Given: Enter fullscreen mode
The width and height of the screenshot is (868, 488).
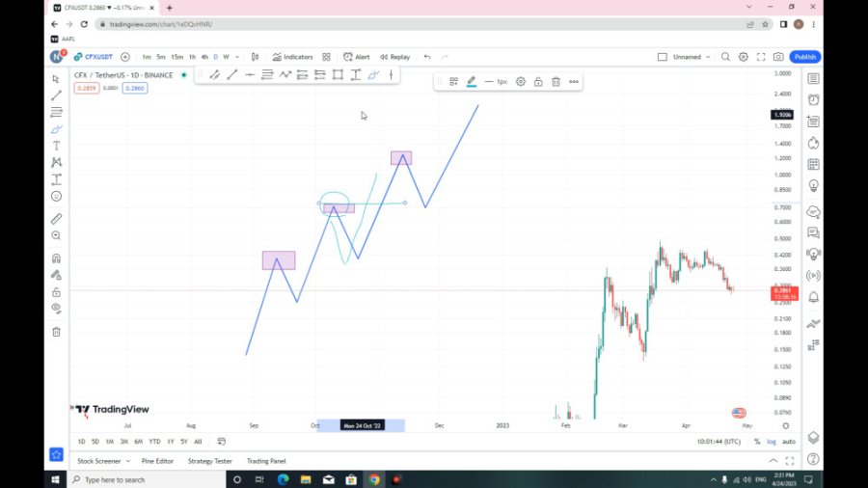Looking at the screenshot, I should coord(762,57).
